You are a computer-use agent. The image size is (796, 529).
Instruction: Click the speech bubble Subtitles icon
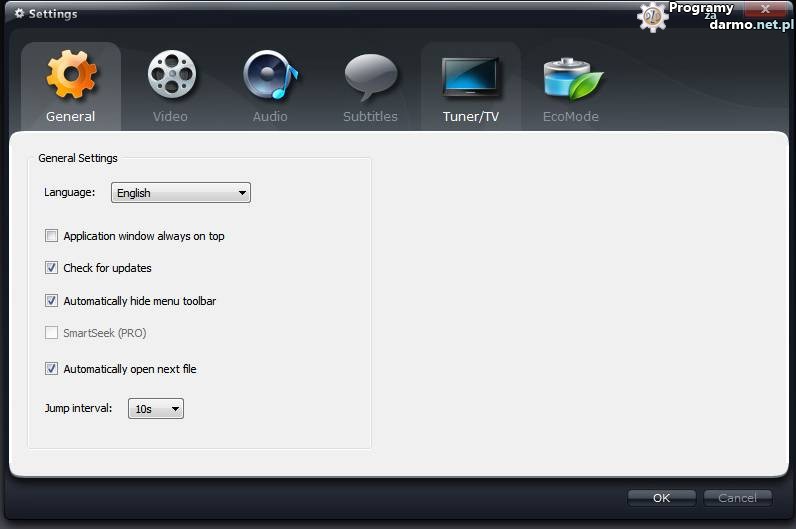tap(370, 78)
